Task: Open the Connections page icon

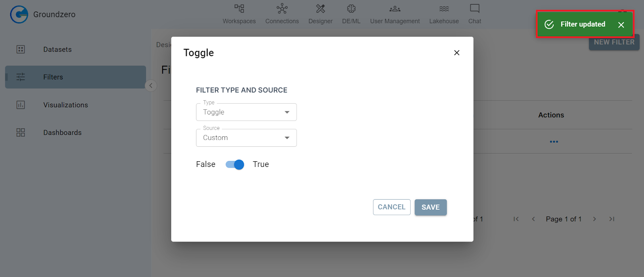Action: point(282,9)
